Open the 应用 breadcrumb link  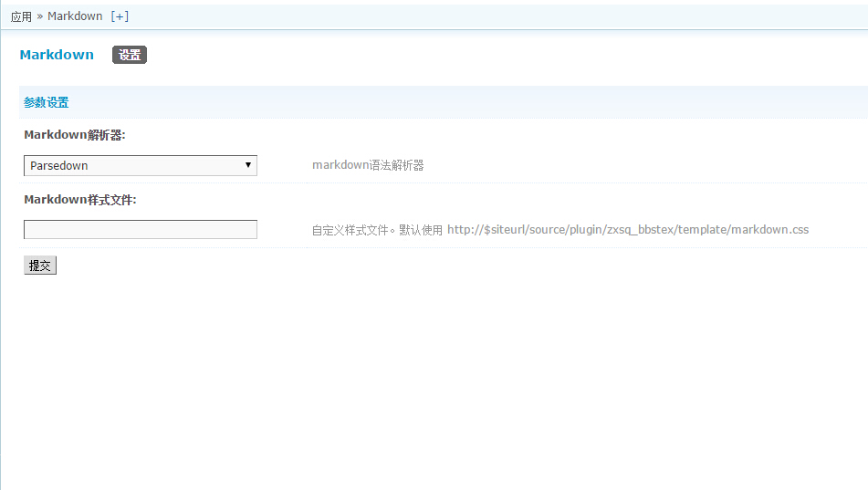coord(21,16)
